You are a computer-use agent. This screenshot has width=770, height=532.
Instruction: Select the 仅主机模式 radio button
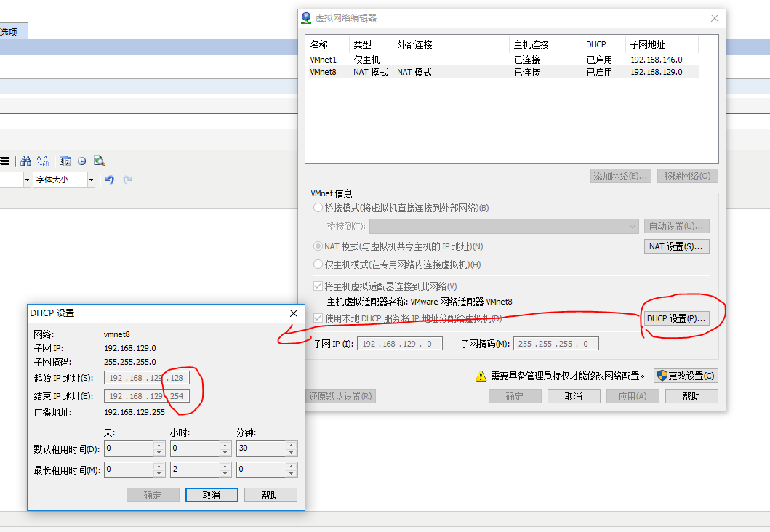click(318, 264)
